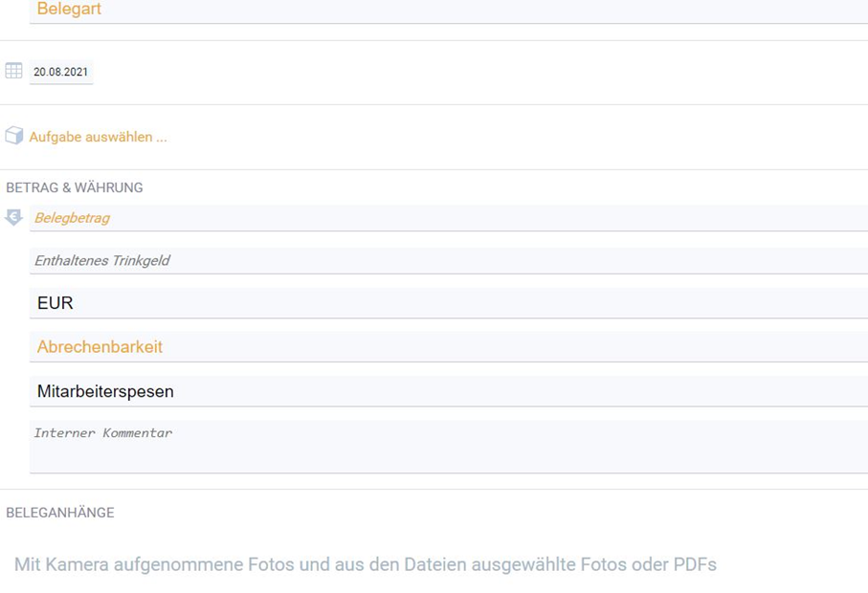Screen dimensions: 868x593
Task: Click the camera photos and PDFs attachment hint
Action: (366, 564)
